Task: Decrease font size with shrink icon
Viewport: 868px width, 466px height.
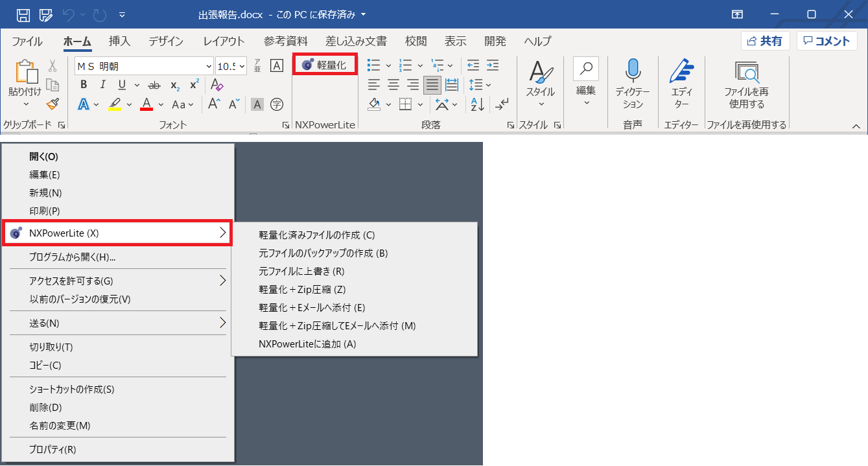Action: tap(234, 104)
